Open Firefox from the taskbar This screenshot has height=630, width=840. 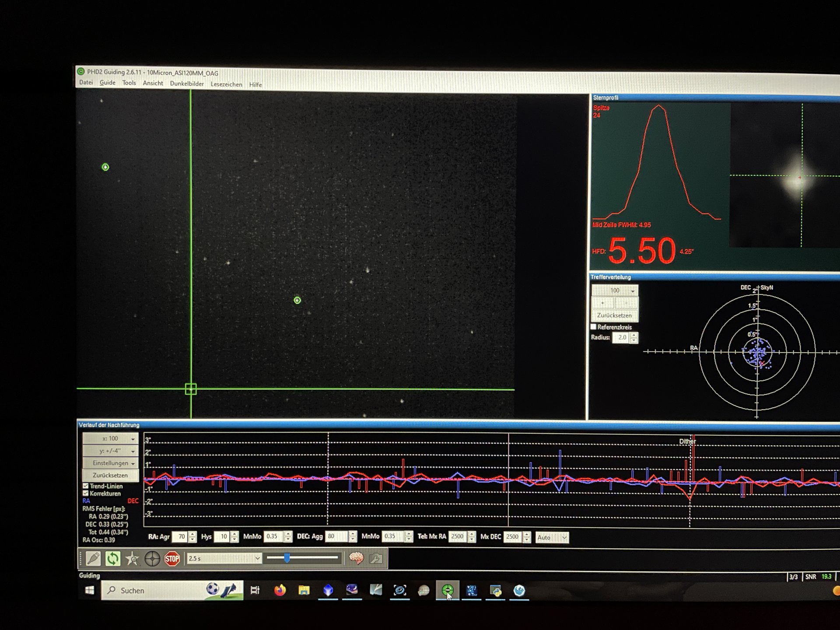coord(280,590)
